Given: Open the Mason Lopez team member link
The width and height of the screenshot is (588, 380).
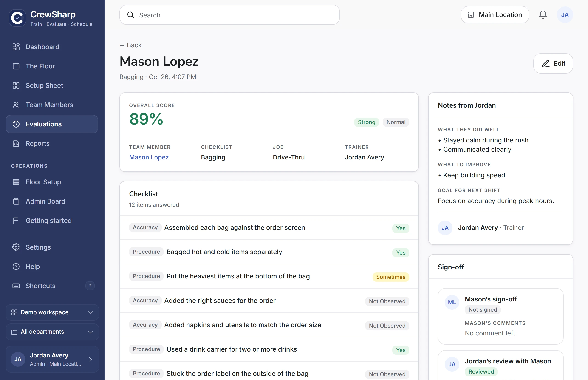Looking at the screenshot, I should [149, 157].
